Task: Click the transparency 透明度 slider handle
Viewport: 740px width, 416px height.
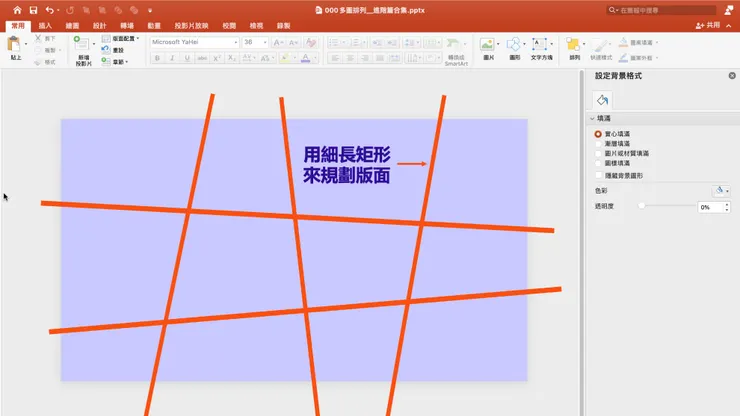Action: 641,206
